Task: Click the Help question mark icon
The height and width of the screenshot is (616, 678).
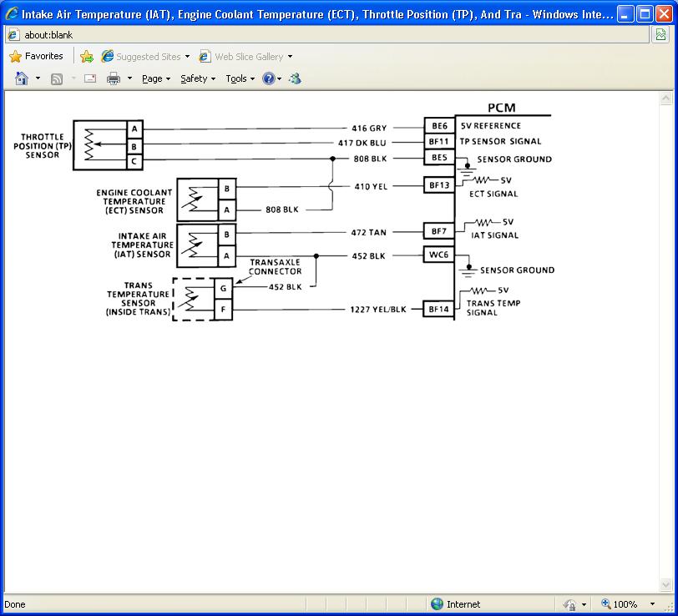Action: point(269,78)
